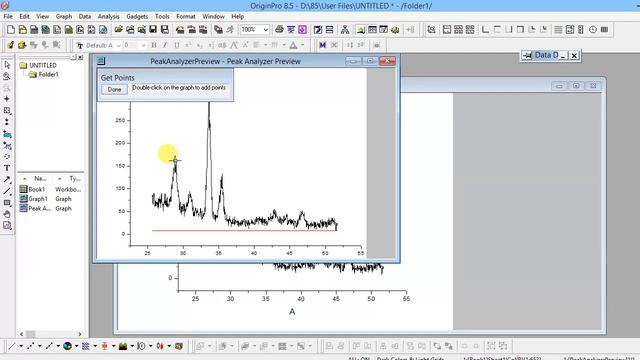
Task: Open the File menu
Action: pos(8,16)
